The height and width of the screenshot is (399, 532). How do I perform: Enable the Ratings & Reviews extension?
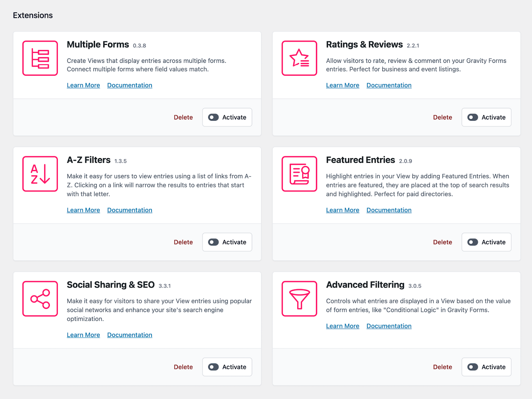[486, 117]
